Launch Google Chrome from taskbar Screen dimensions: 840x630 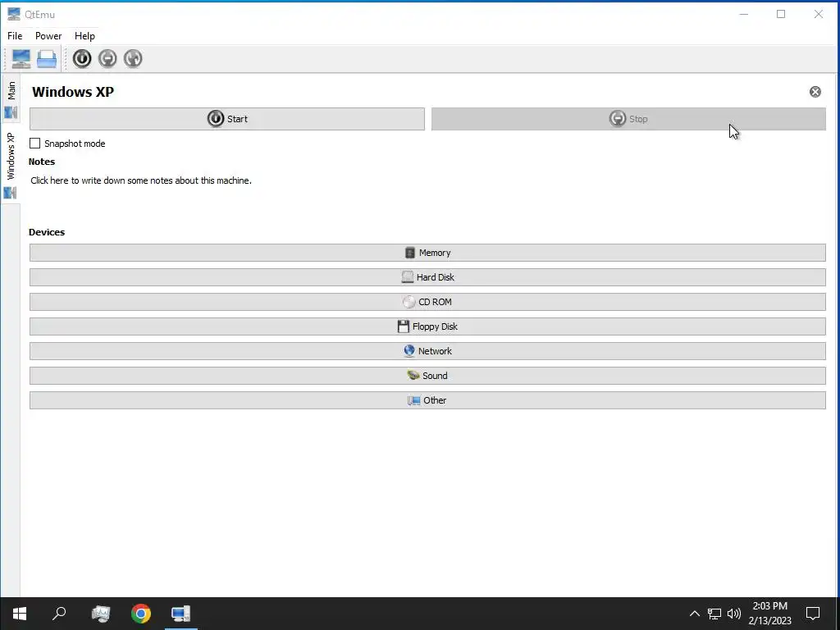click(141, 614)
